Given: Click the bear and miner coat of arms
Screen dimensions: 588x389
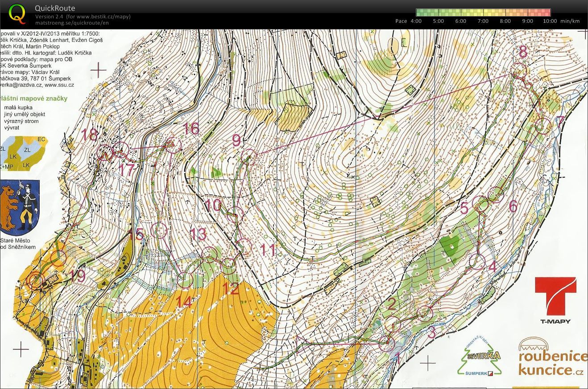Looking at the screenshot, I should (20, 208).
